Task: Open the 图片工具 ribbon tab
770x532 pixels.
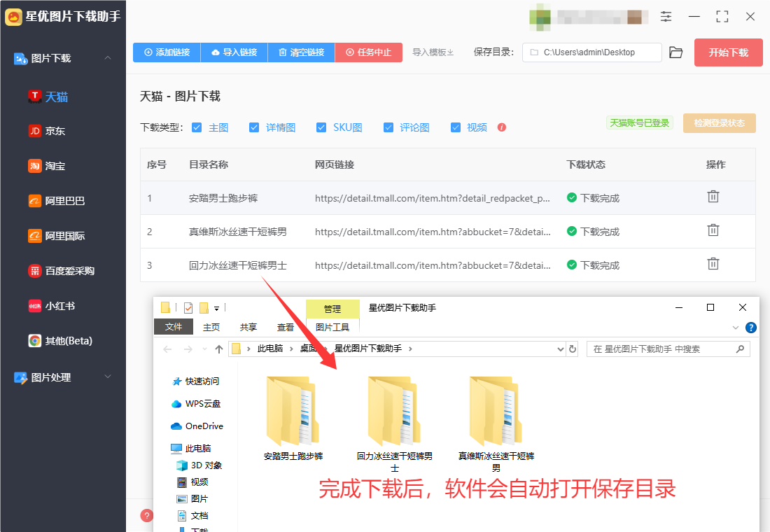Action: (332, 327)
